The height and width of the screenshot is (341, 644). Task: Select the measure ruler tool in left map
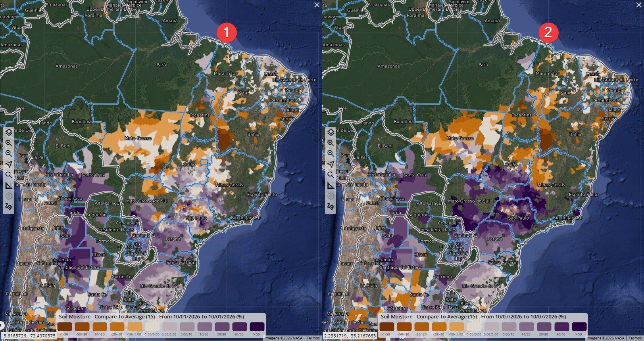click(x=8, y=186)
